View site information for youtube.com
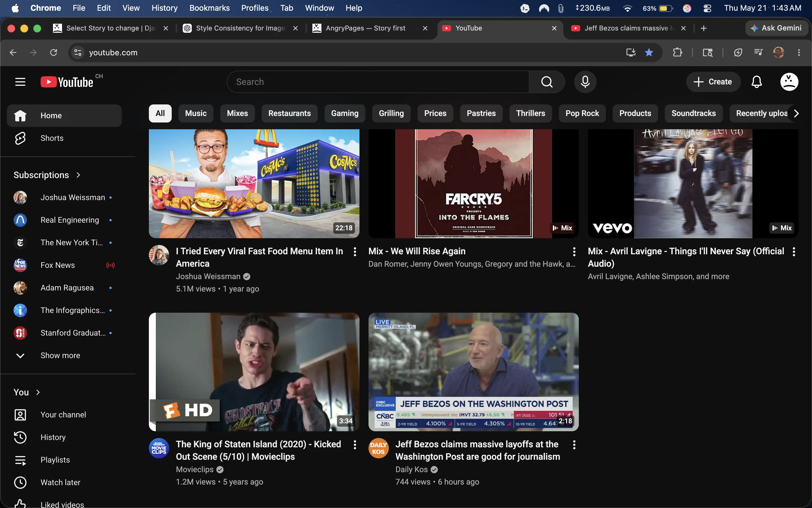 coord(78,52)
